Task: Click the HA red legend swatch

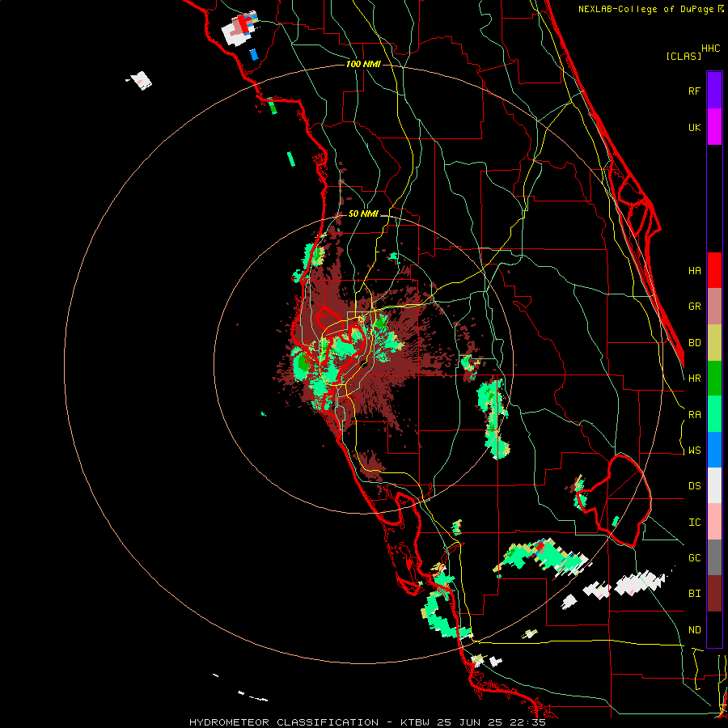Action: pos(714,270)
